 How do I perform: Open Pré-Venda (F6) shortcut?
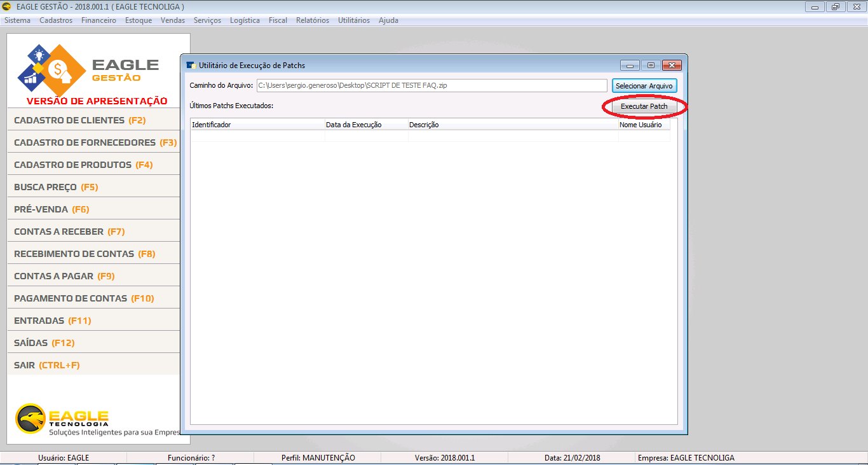point(94,209)
